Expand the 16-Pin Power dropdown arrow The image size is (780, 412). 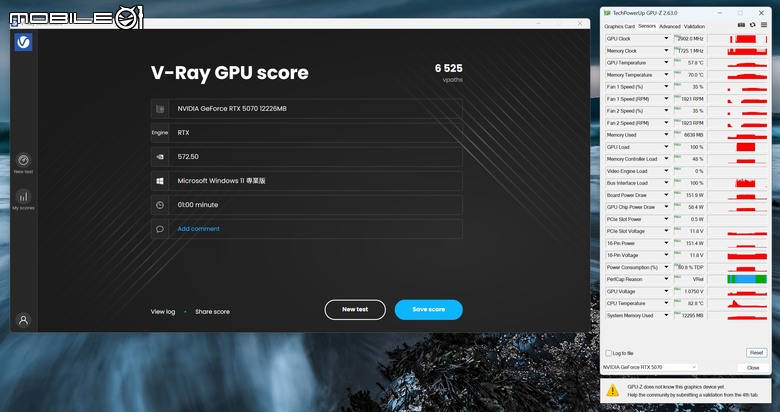point(666,243)
